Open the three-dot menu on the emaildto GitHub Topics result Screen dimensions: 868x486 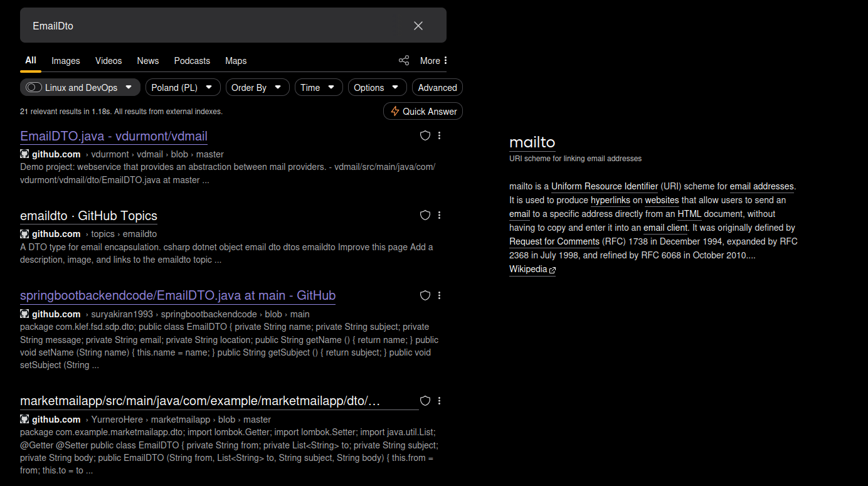439,215
